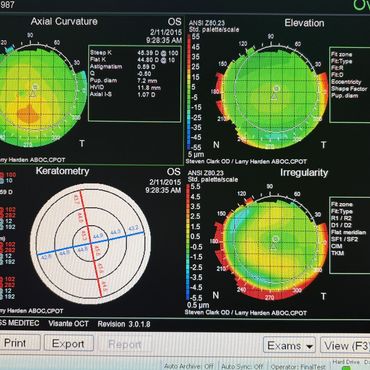
Task: Click the Keratometry title
Action: (62, 171)
